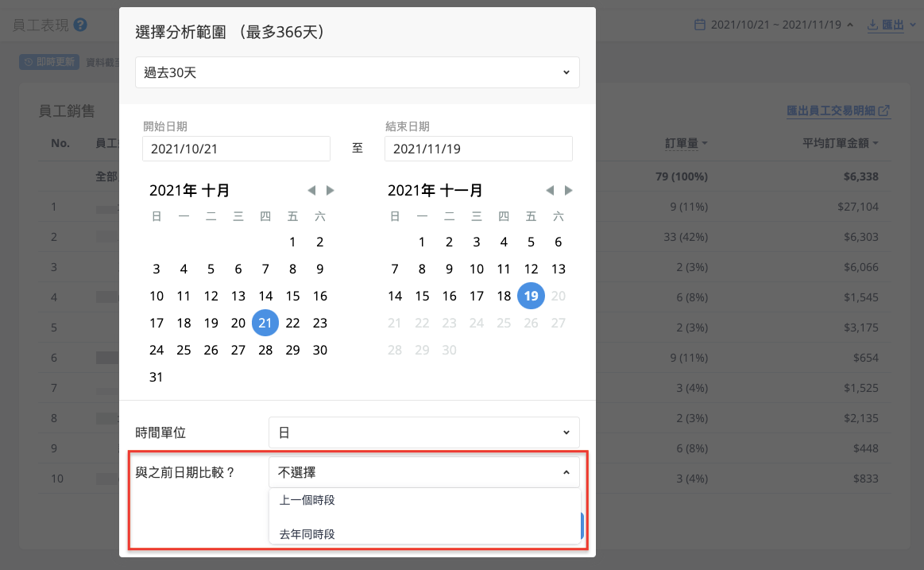Click the $6,338 total average value
The width and height of the screenshot is (924, 570).
pyautogui.click(x=861, y=176)
